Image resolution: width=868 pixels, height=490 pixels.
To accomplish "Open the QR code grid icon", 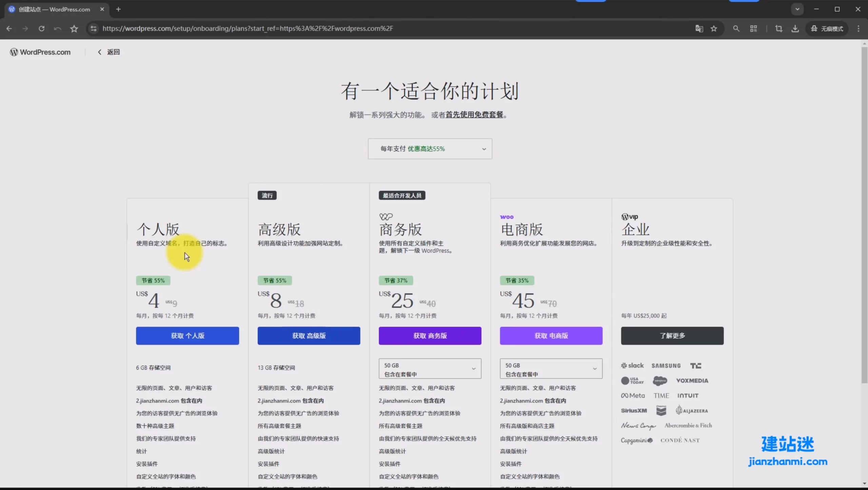I will coord(753,28).
